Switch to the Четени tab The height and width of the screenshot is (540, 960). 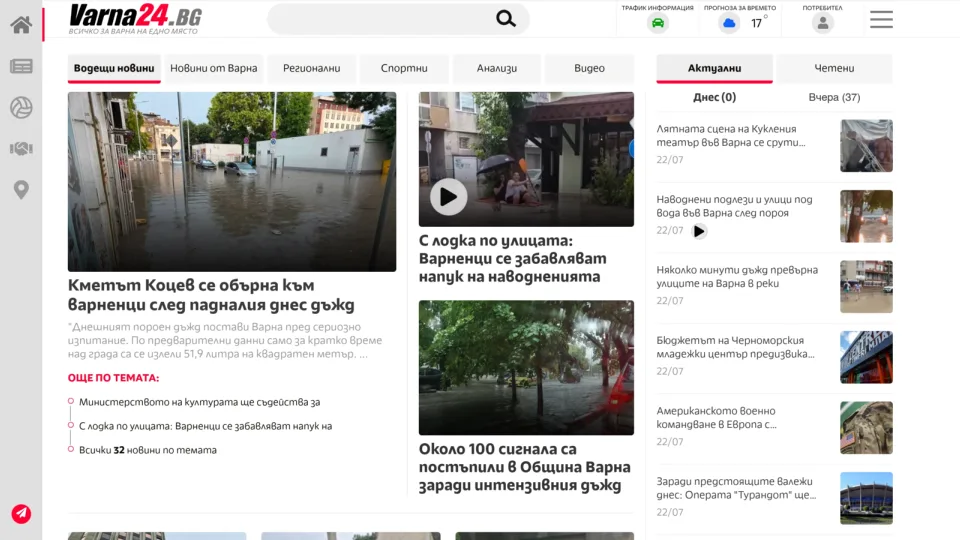(x=834, y=68)
